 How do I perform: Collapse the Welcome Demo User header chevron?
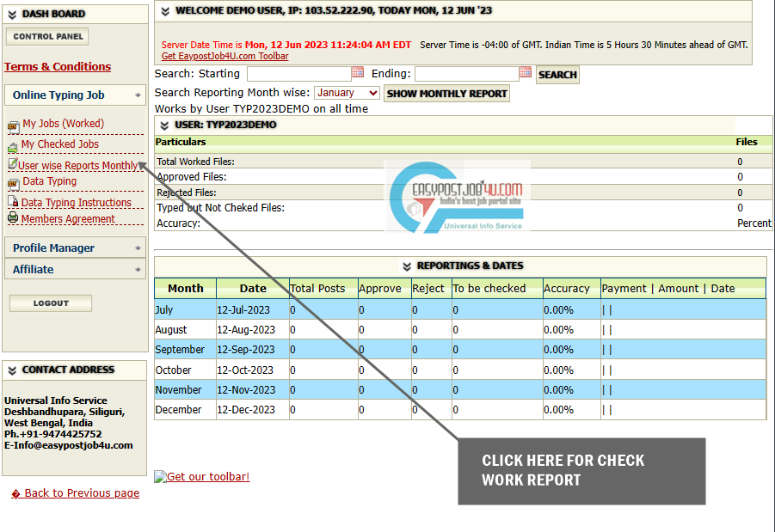165,11
